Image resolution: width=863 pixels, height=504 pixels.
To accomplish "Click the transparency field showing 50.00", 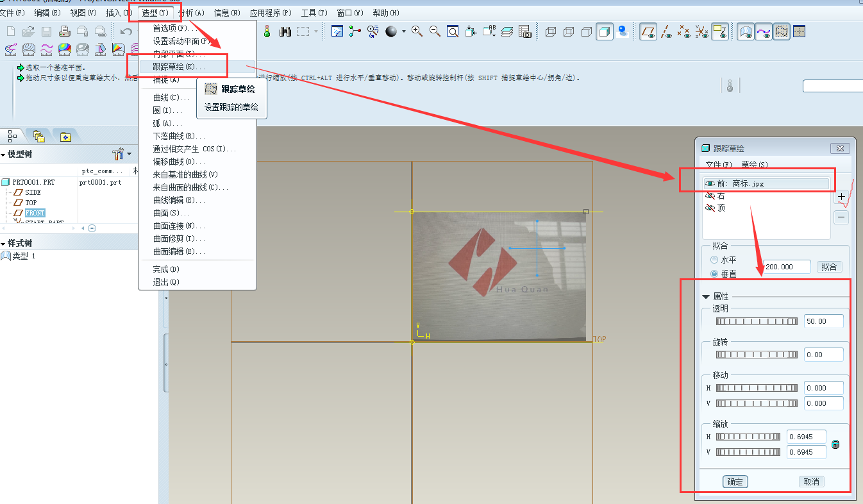I will coord(824,321).
